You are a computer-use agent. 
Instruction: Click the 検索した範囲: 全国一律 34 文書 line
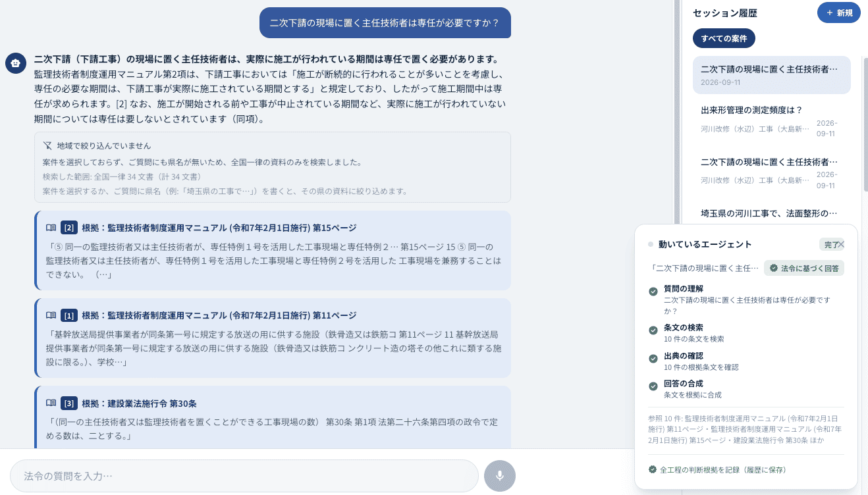[122, 176]
